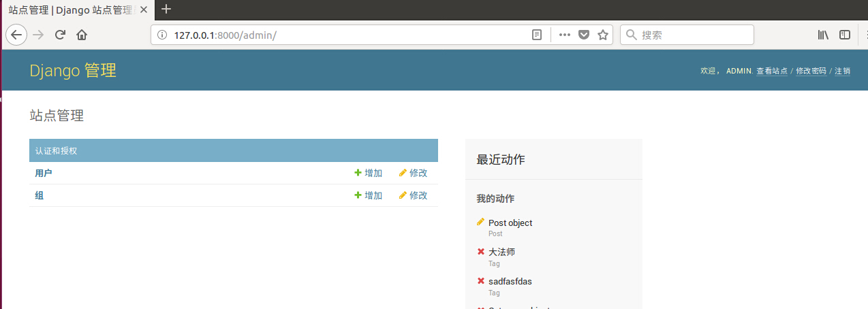Toggle reader view in the address bar
The width and height of the screenshot is (868, 309).
[x=537, y=35]
